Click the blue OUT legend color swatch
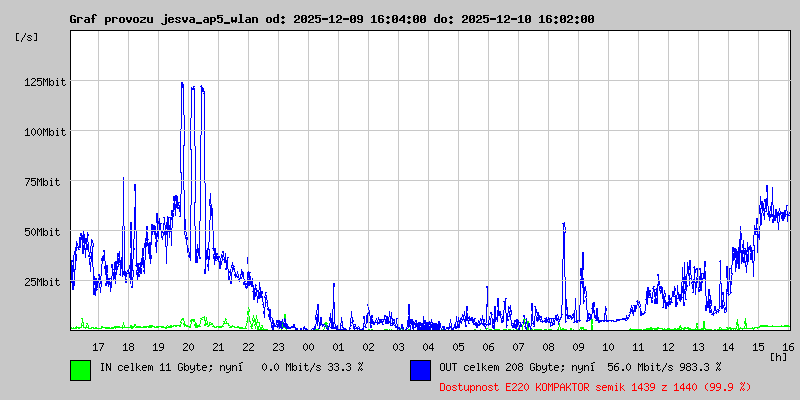The width and height of the screenshot is (800, 400). coord(420,370)
